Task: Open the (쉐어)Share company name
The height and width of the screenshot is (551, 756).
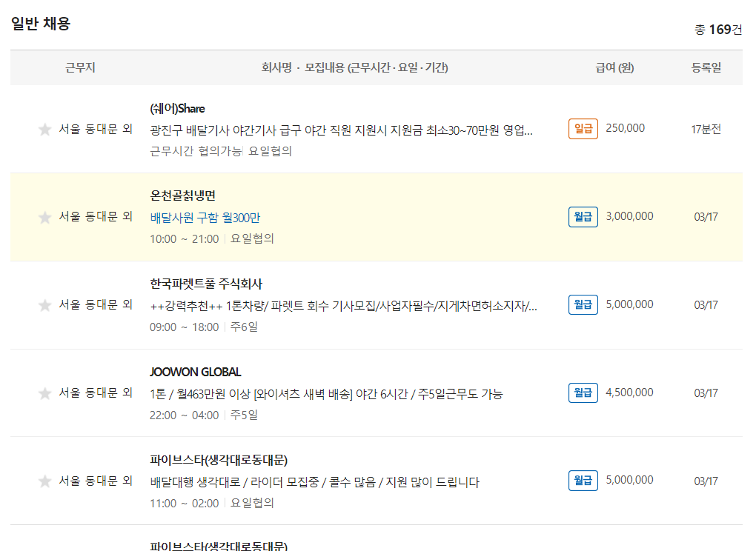Action: (177, 109)
